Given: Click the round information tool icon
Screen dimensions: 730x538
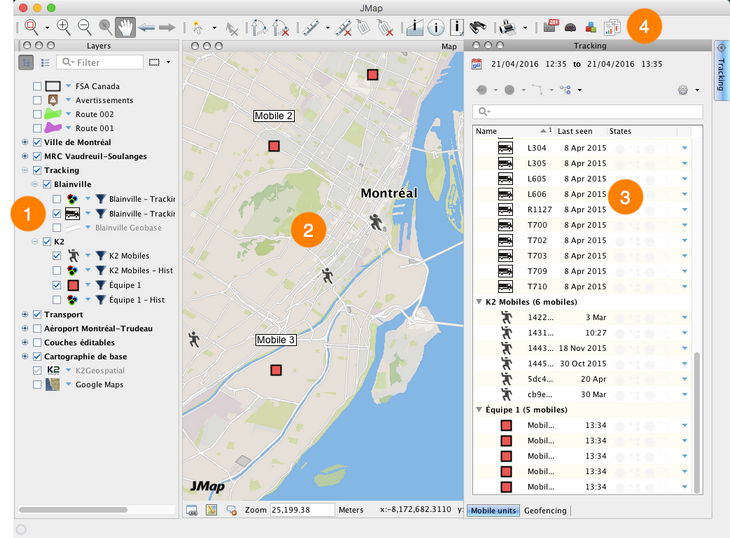Looking at the screenshot, I should point(436,28).
